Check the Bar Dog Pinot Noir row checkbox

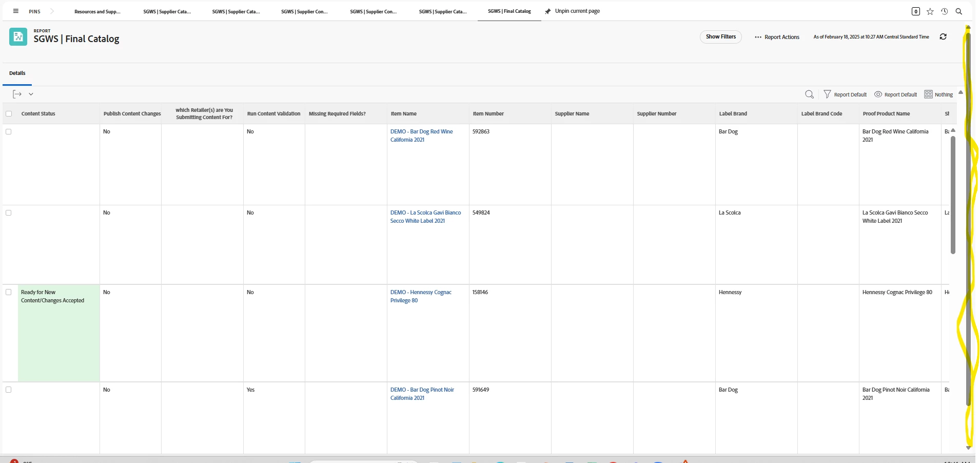[9, 390]
